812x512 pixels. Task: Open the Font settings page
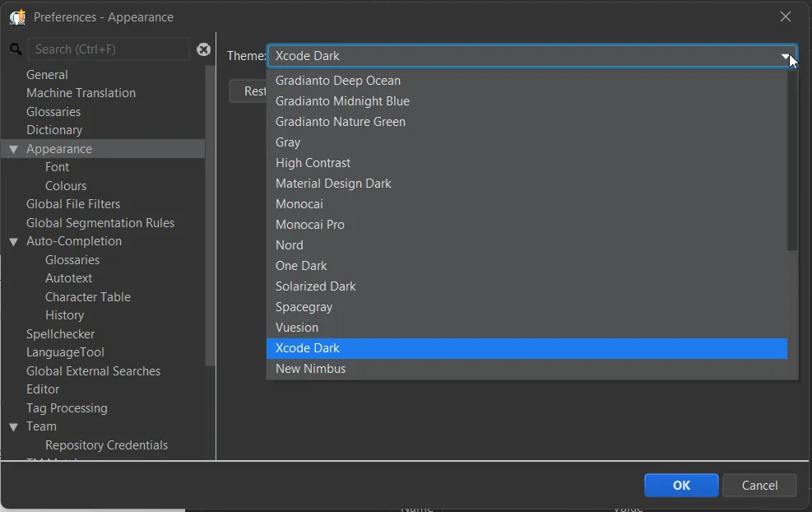[x=57, y=166]
